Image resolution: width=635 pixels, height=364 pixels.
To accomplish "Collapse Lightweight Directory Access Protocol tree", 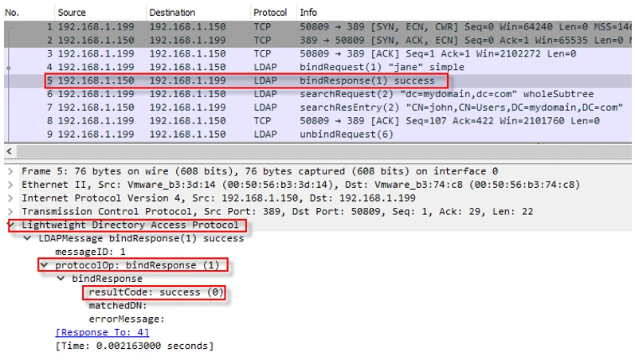I will click(10, 225).
